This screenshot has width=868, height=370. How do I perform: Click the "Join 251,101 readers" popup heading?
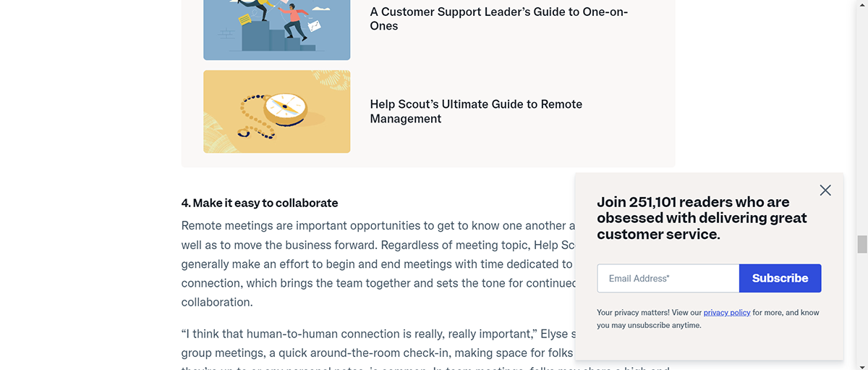[702, 218]
